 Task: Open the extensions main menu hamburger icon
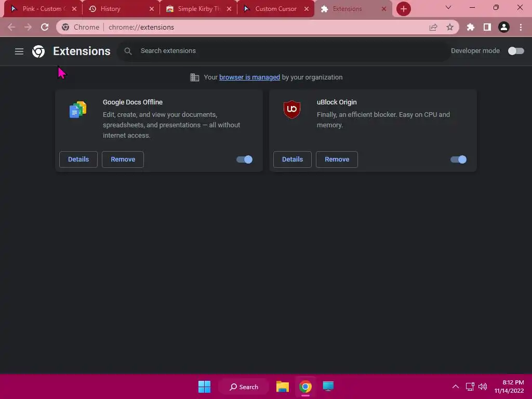point(19,51)
